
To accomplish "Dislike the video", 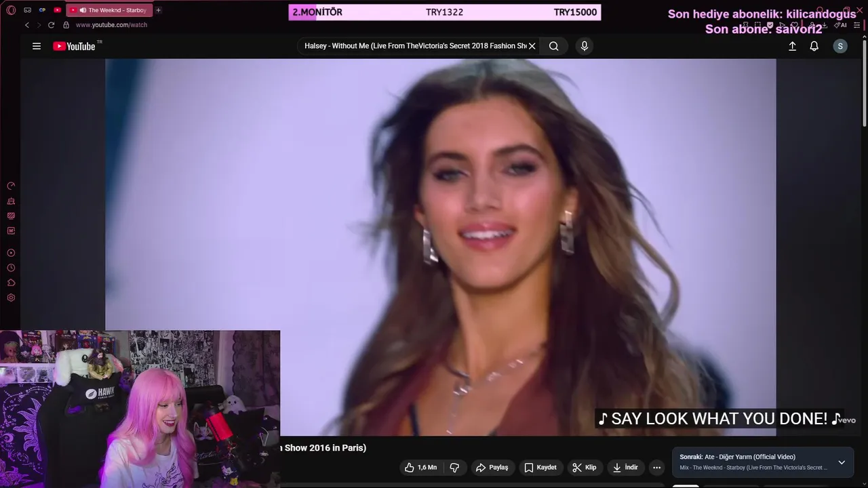I will pyautogui.click(x=455, y=468).
